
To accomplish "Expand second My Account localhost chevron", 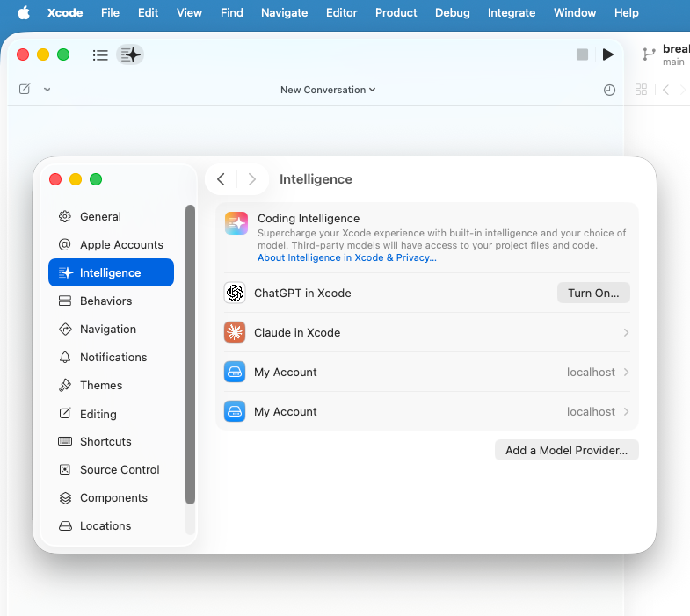I will 626,412.
